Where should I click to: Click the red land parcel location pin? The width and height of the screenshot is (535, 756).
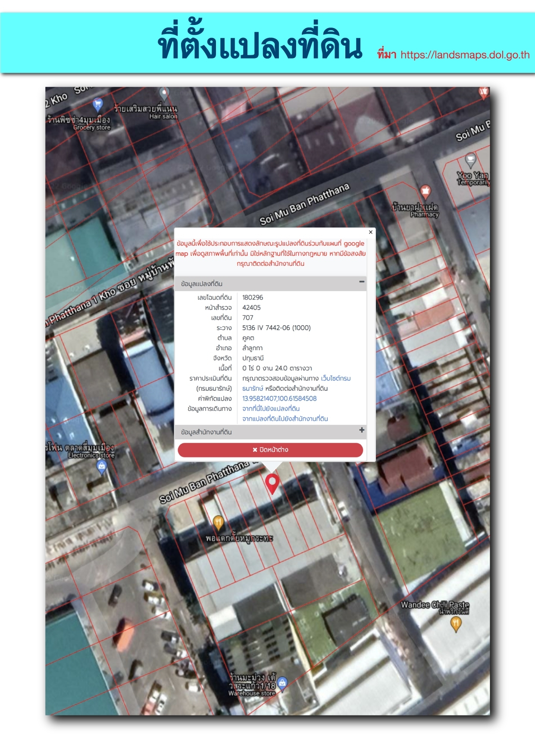point(272,483)
